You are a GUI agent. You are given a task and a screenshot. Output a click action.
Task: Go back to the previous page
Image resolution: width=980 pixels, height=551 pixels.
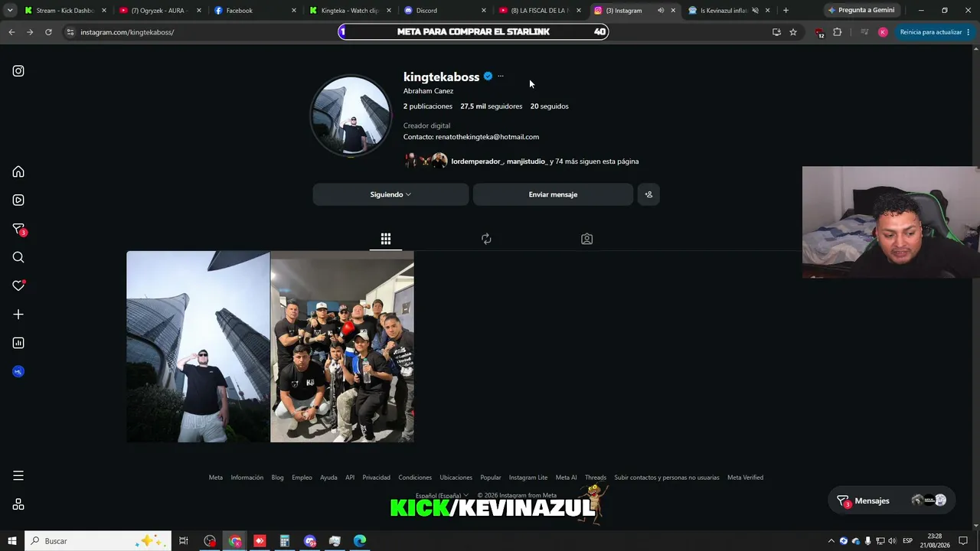tap(11, 32)
